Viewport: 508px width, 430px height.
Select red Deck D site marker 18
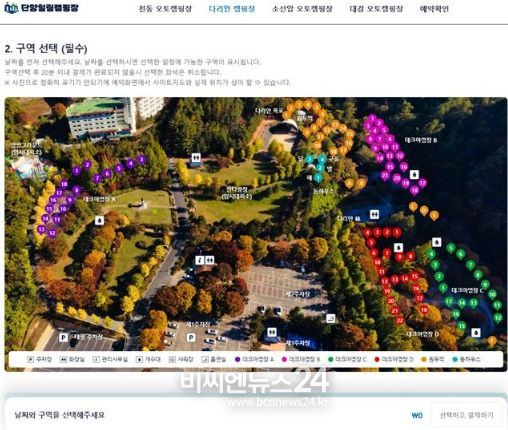coord(424,310)
